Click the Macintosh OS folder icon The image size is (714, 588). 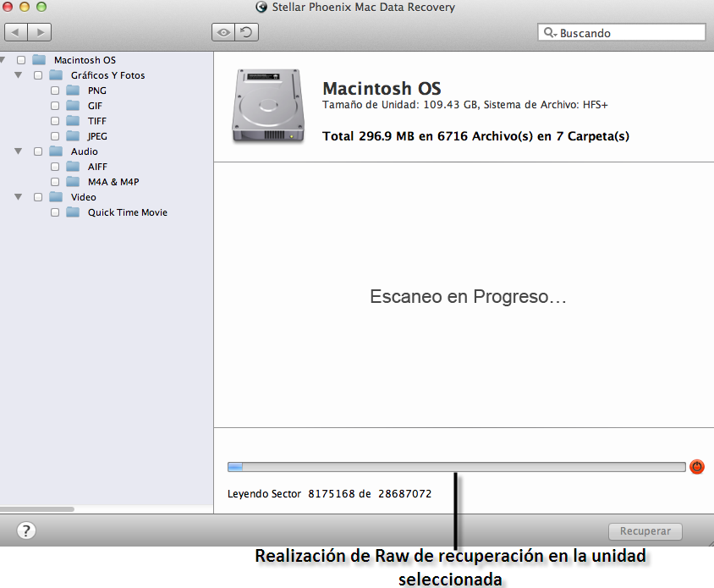pos(39,60)
